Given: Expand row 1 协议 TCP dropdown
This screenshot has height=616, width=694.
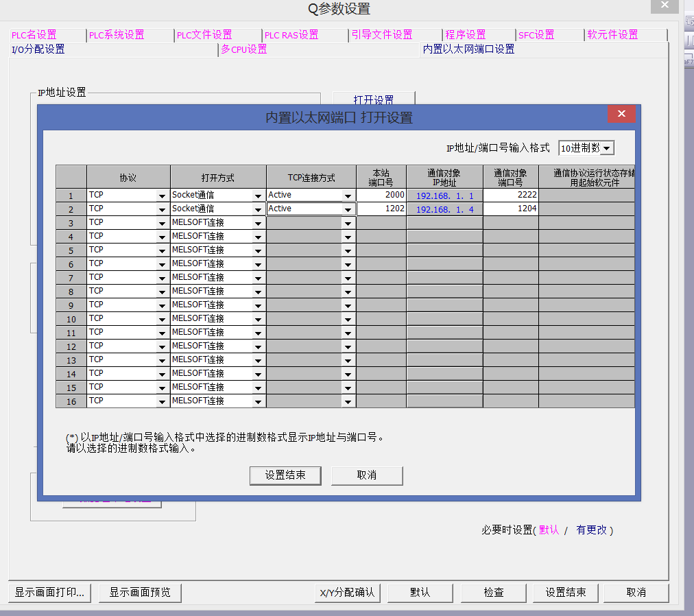Looking at the screenshot, I should click(162, 196).
